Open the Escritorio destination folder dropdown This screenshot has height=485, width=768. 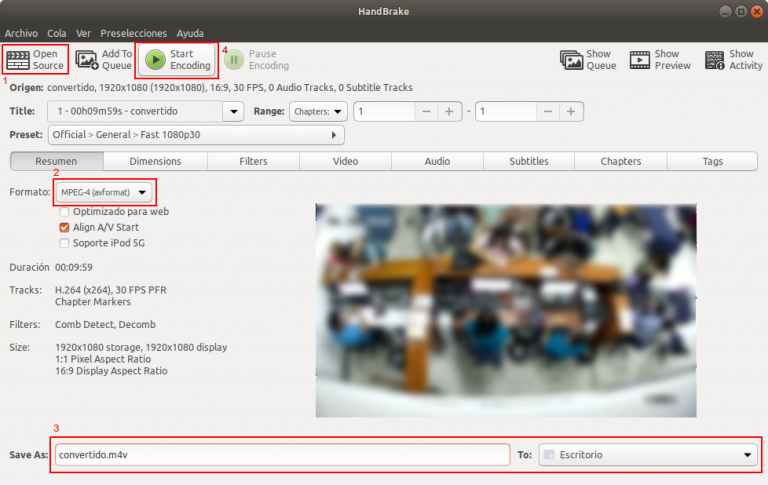(648, 455)
